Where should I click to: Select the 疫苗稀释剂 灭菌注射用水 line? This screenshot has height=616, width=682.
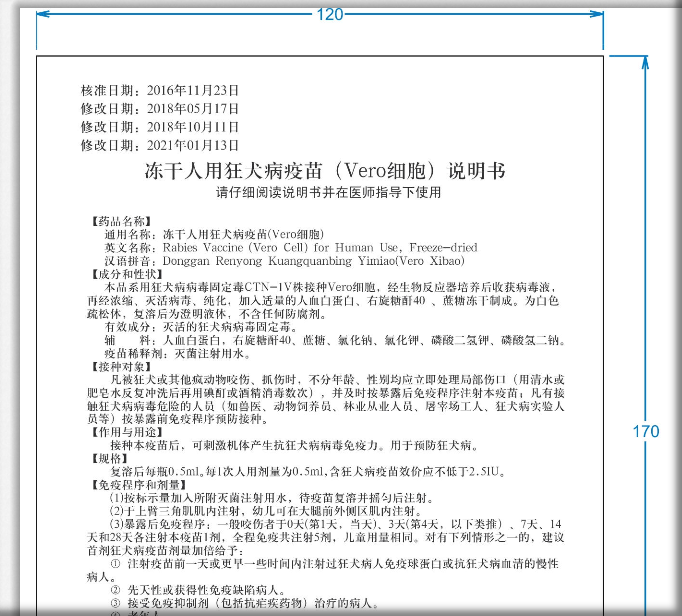click(x=187, y=354)
